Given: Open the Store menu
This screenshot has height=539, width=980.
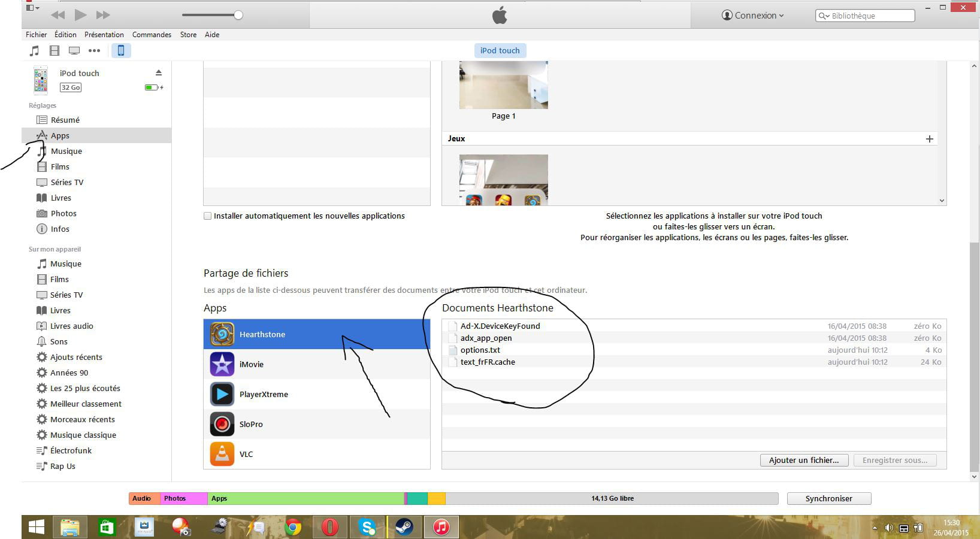Looking at the screenshot, I should 188,35.
